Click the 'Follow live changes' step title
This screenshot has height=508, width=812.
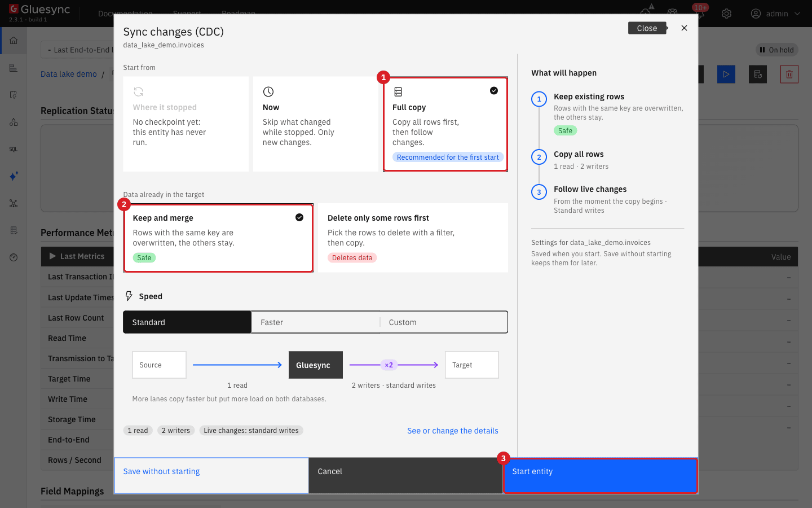click(590, 189)
